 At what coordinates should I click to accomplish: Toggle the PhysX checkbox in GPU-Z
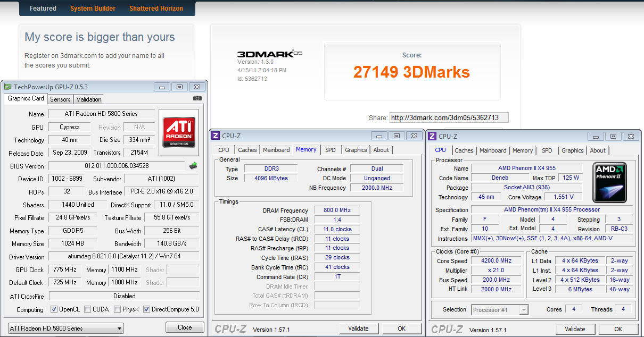click(x=117, y=309)
